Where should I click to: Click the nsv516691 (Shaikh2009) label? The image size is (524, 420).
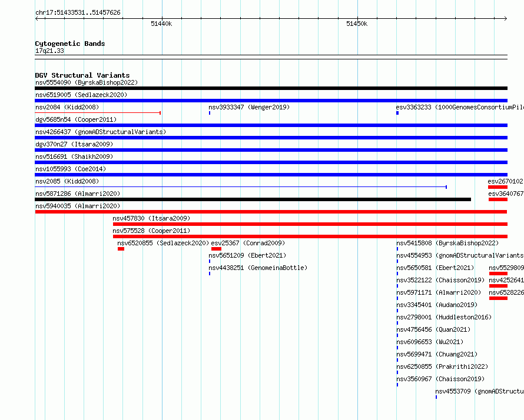(x=74, y=156)
